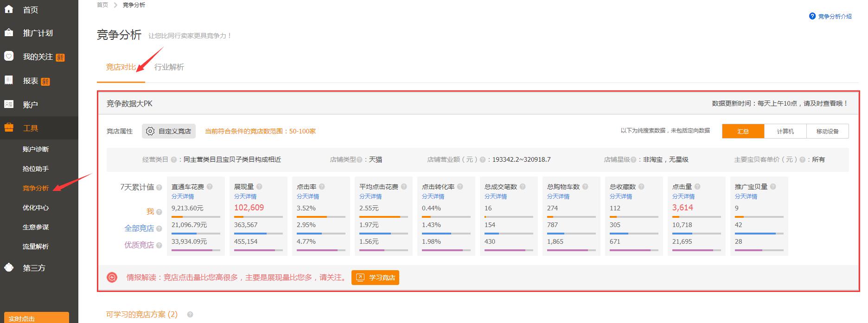
Task: Open the 自定义竞店 settings button
Action: coord(169,131)
